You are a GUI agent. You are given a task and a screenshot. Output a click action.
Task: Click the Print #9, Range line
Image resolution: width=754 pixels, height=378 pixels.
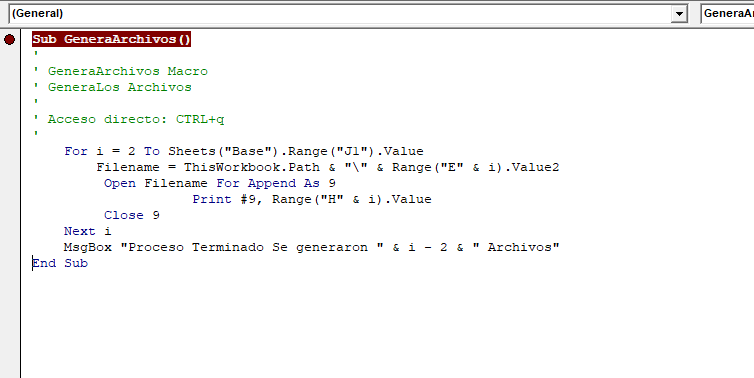pyautogui.click(x=312, y=199)
